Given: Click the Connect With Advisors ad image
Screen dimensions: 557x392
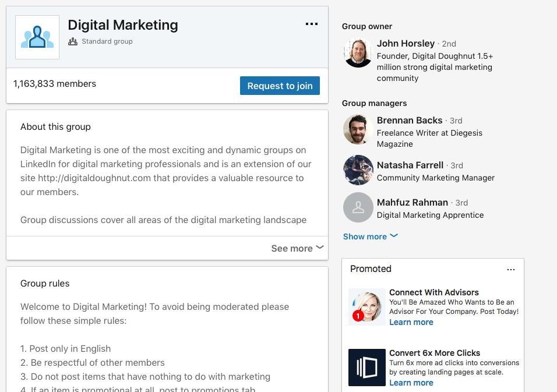Looking at the screenshot, I should tap(367, 307).
